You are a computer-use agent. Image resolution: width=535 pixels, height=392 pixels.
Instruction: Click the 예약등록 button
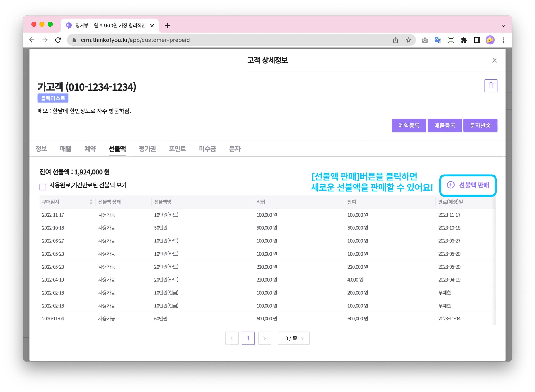[409, 126]
